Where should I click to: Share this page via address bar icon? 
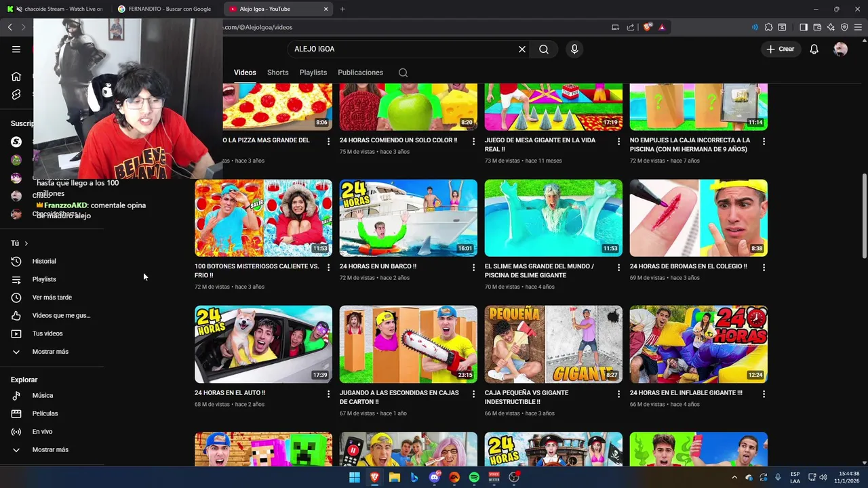[631, 27]
